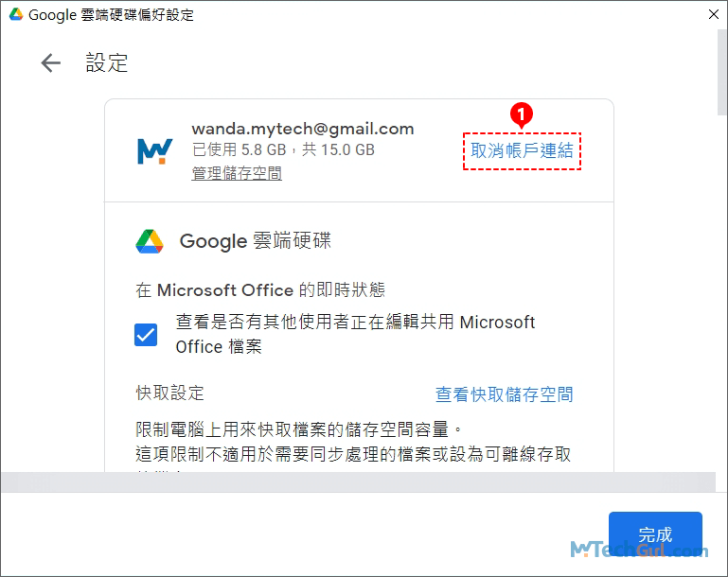Image resolution: width=728 pixels, height=577 pixels.
Task: Click the blue M account avatar
Action: click(x=154, y=150)
